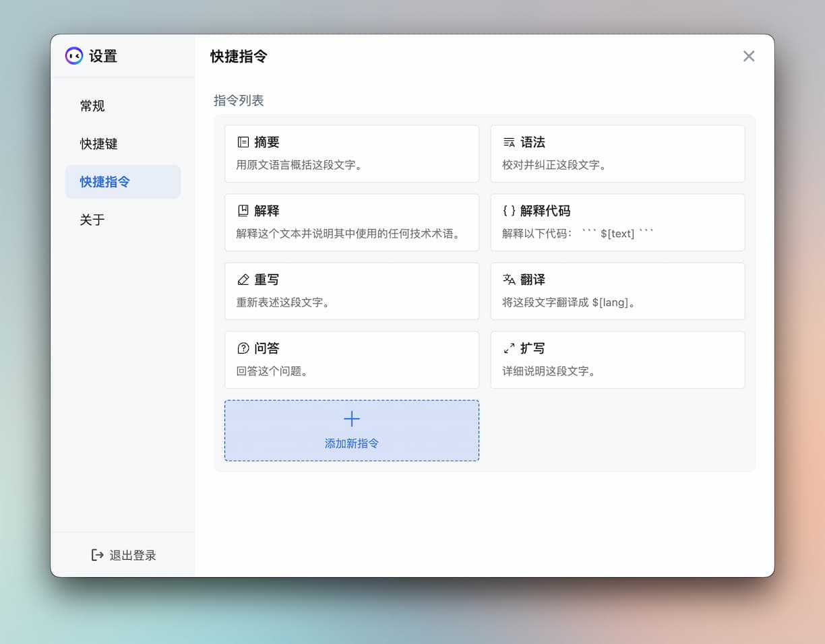This screenshot has width=825, height=644.
Task: Click the curly braces icon beside 解释代码
Action: pos(509,211)
